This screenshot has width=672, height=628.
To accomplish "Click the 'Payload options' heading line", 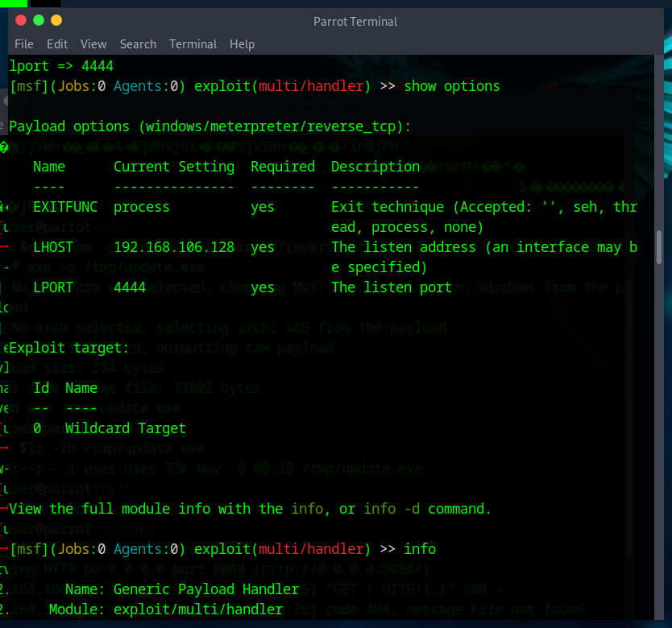I will pos(210,126).
